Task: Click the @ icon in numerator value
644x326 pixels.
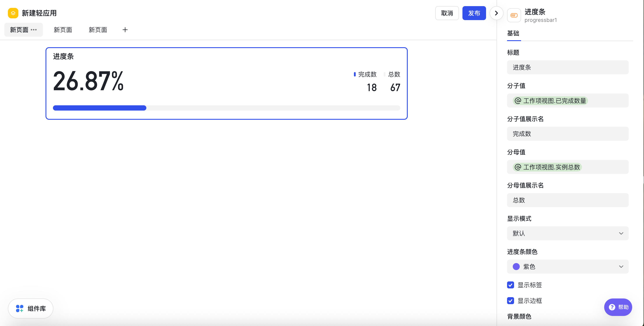Action: click(x=518, y=101)
